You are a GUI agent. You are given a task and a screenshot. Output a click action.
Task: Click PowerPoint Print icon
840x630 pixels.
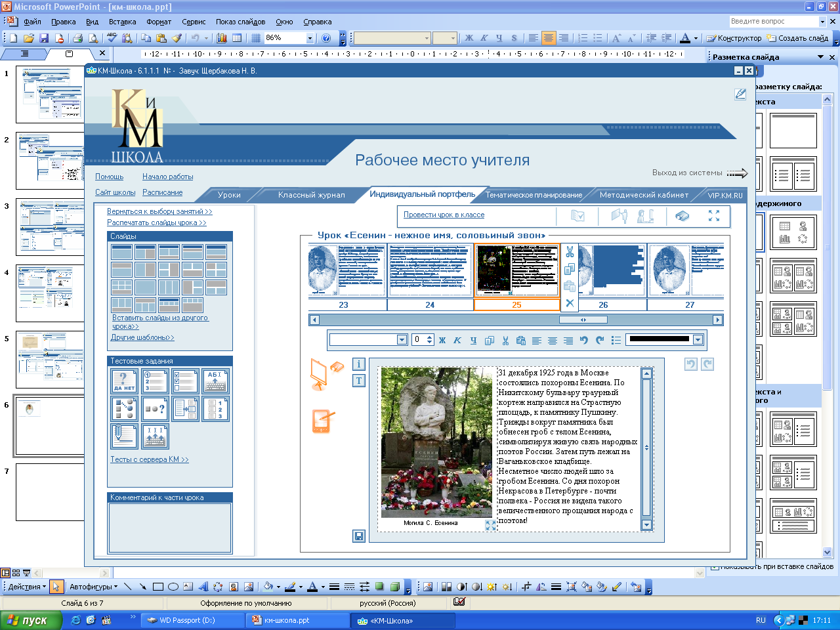(78, 38)
